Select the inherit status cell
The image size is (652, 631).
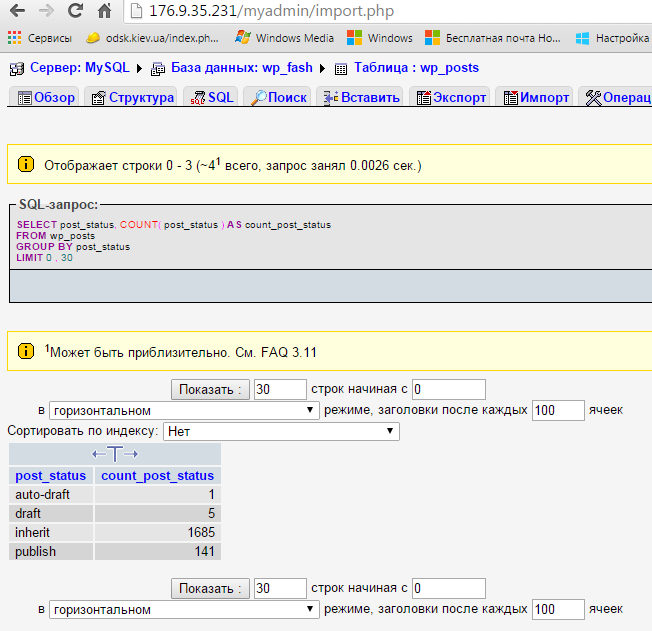(51, 532)
